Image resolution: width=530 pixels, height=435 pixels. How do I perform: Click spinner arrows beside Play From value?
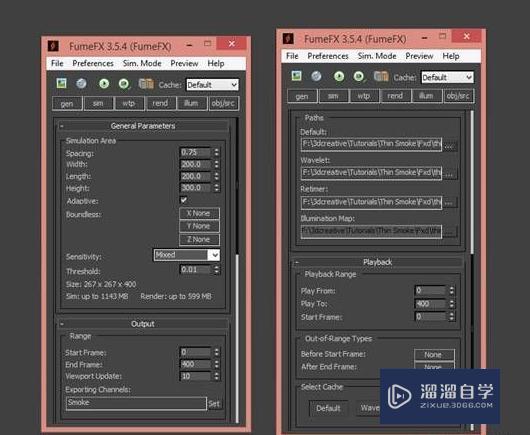(452, 290)
